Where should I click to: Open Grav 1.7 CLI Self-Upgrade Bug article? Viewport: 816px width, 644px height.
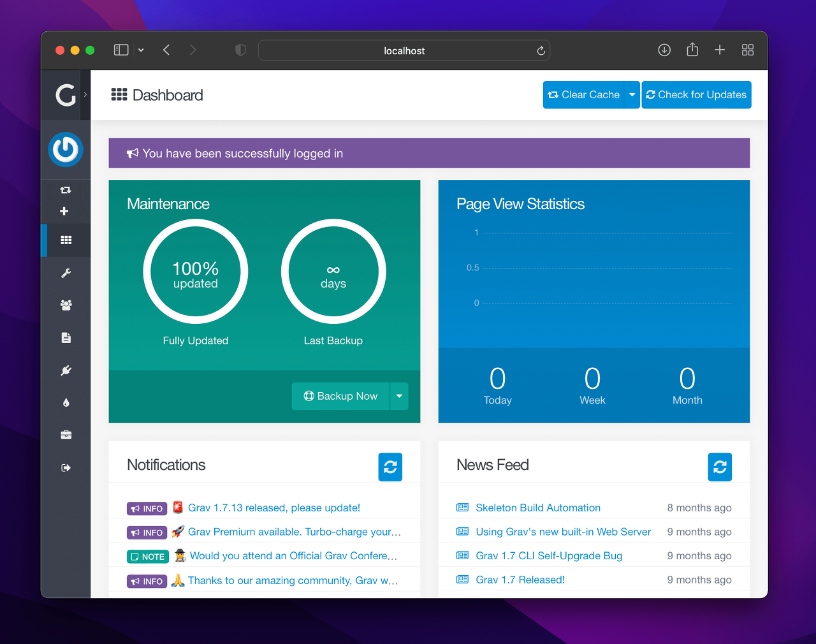click(549, 556)
